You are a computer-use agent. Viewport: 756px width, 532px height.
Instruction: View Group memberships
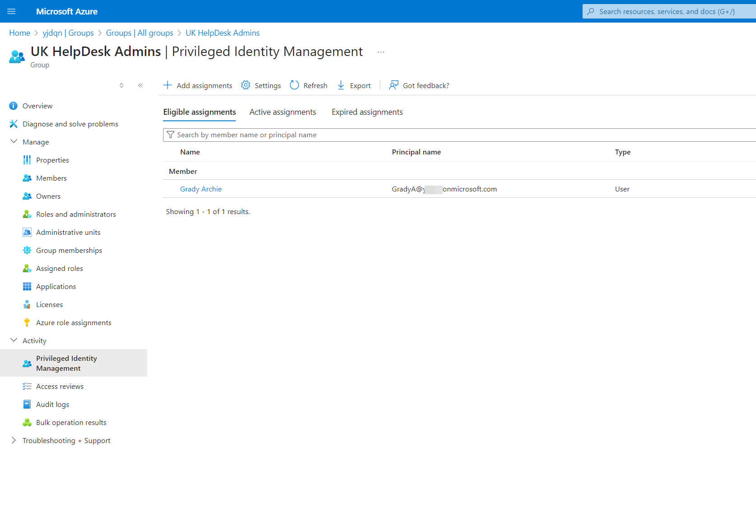[x=69, y=250]
